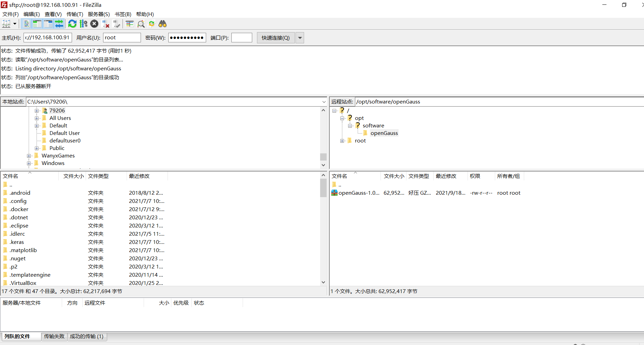Click the refresh file lists icon
The image size is (644, 345).
coord(72,24)
